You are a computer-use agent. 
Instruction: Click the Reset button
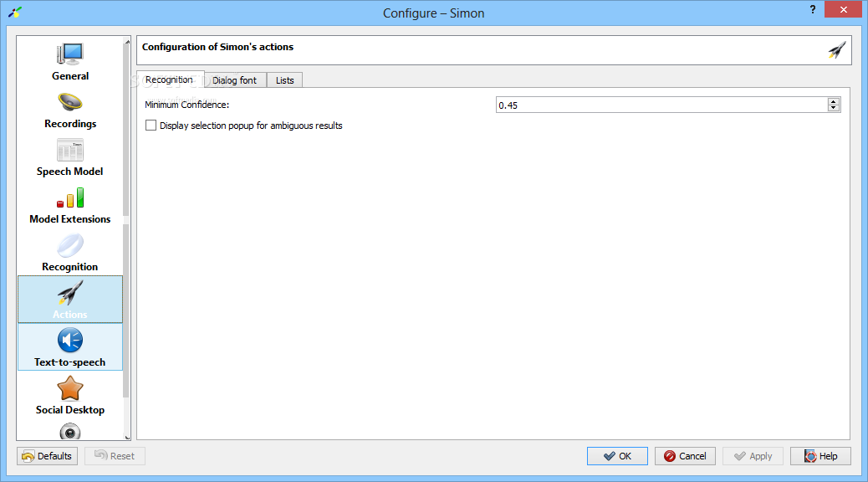click(115, 456)
